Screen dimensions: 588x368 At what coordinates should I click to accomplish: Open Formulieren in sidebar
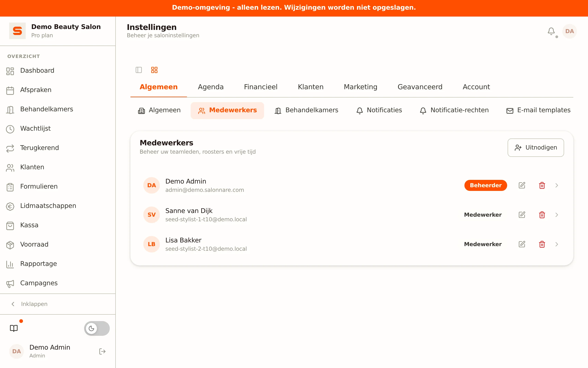58,187
